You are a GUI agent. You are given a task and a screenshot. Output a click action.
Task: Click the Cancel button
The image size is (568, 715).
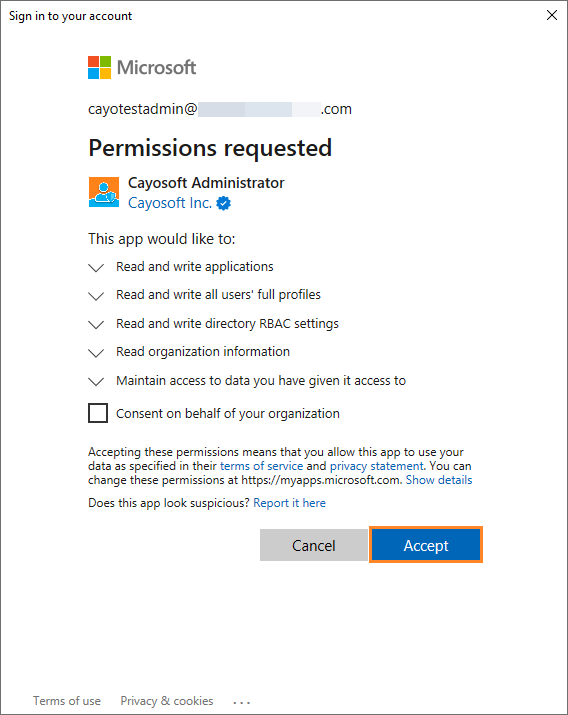(314, 545)
